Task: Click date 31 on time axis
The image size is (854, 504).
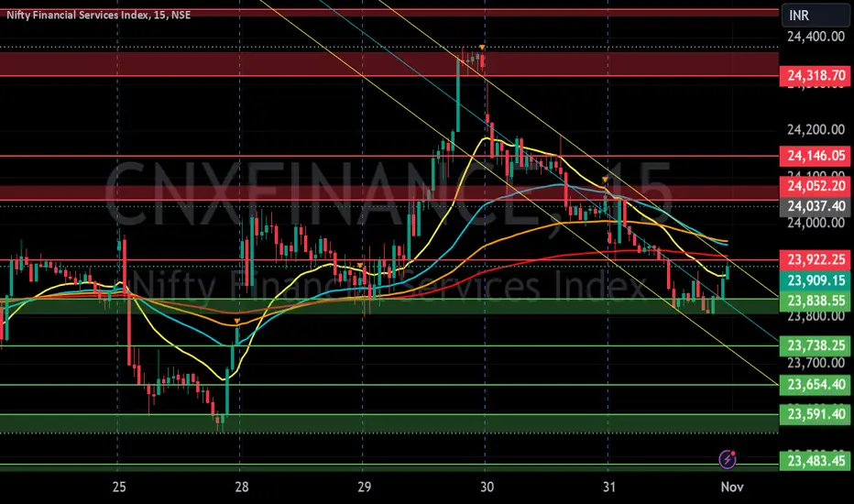Action: (x=609, y=487)
